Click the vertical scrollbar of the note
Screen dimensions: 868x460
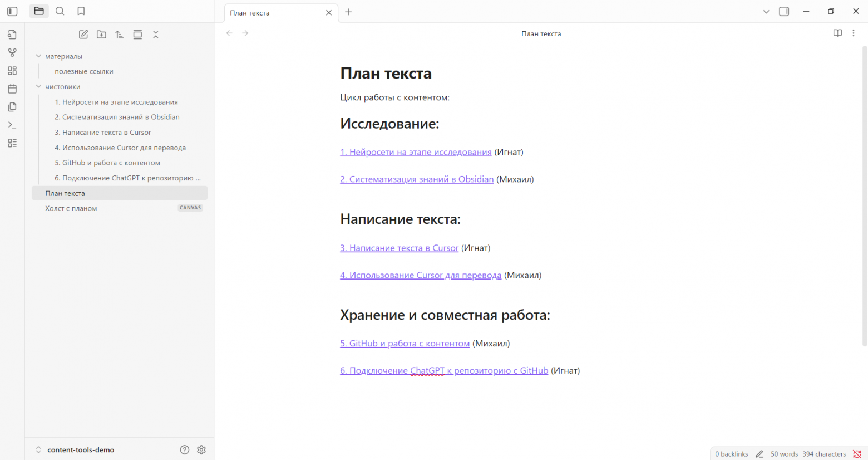click(x=865, y=195)
